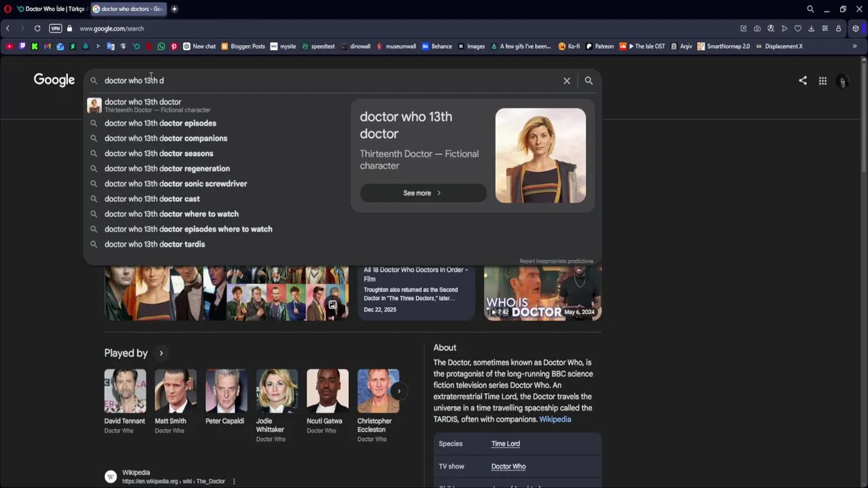Open the Google account avatar
The height and width of the screenshot is (488, 868).
(x=843, y=81)
